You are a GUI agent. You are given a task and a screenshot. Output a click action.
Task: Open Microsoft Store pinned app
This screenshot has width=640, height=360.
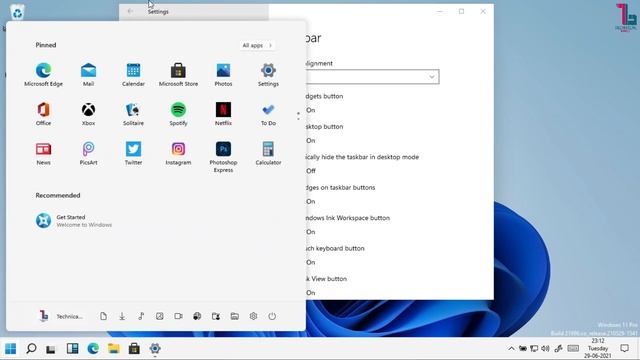point(178,74)
